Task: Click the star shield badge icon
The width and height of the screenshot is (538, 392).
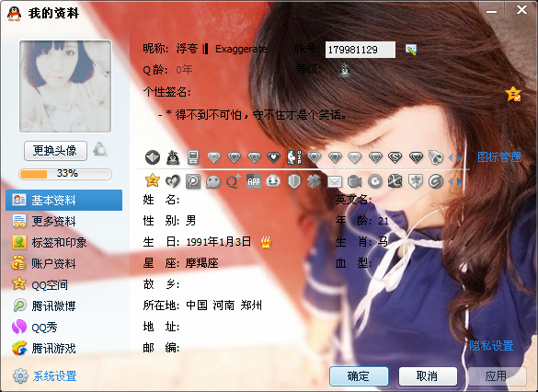Action: click(415, 181)
